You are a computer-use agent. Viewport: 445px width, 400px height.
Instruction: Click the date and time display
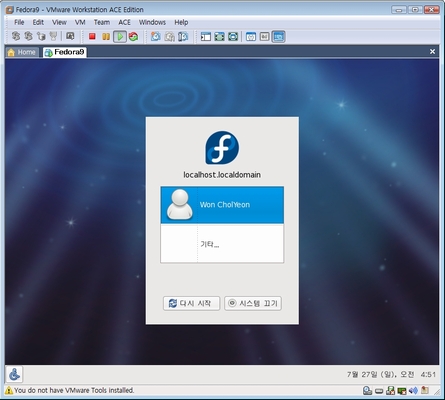click(x=391, y=375)
